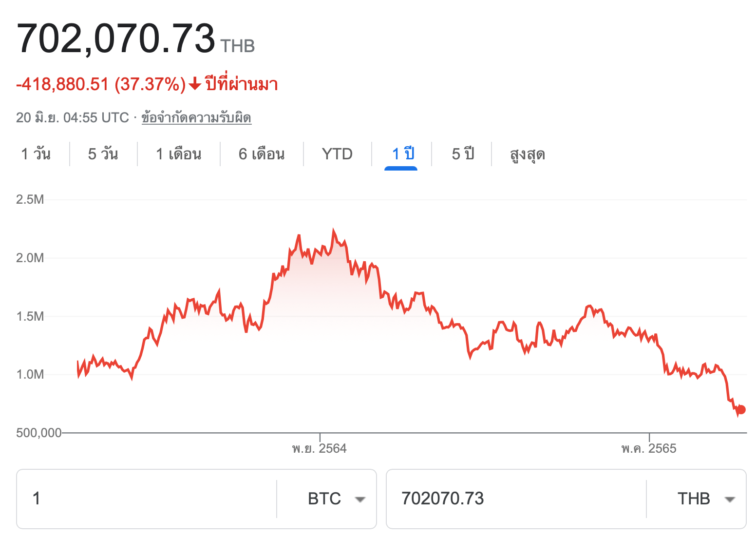
Task: Open the 6 เดือน range tab
Action: (x=262, y=154)
